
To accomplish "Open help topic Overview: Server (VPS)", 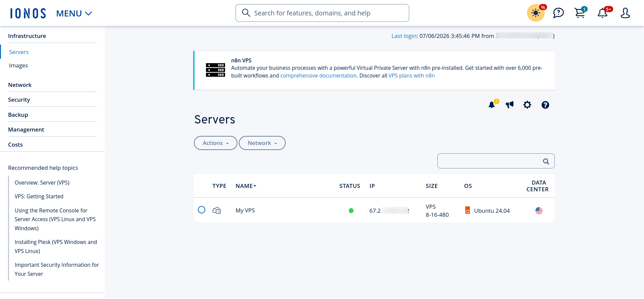I will pos(42,183).
